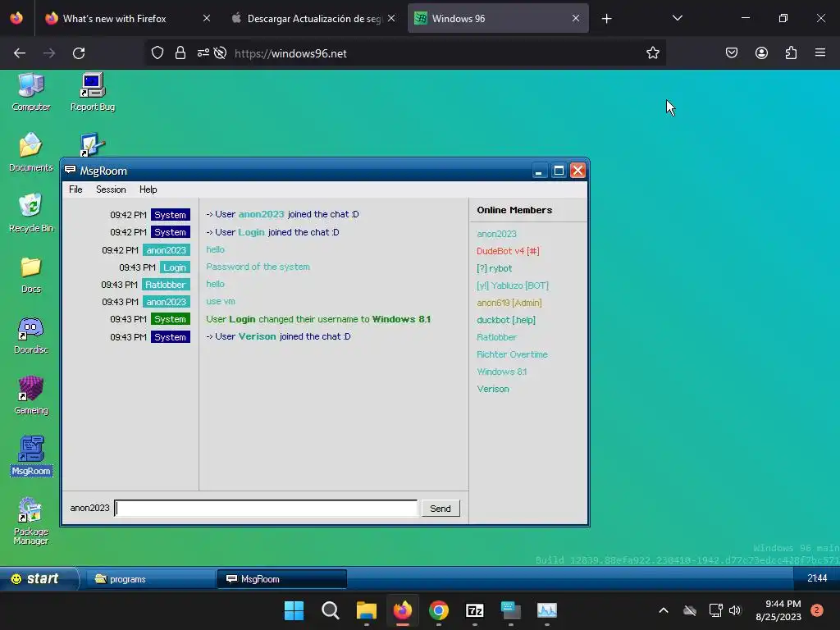Launch the Gameing shortcut
This screenshot has width=840, height=630.
click(31, 395)
